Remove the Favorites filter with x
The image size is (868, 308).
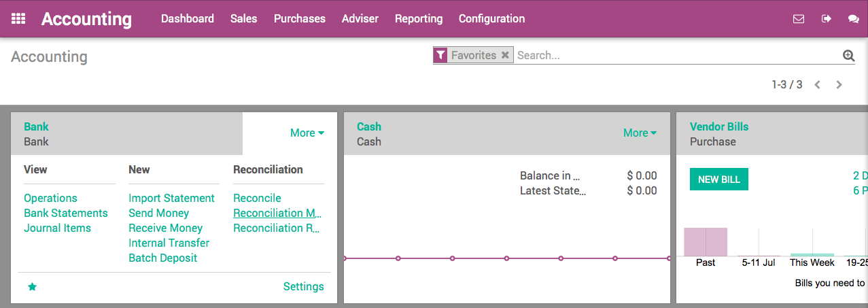coord(505,56)
